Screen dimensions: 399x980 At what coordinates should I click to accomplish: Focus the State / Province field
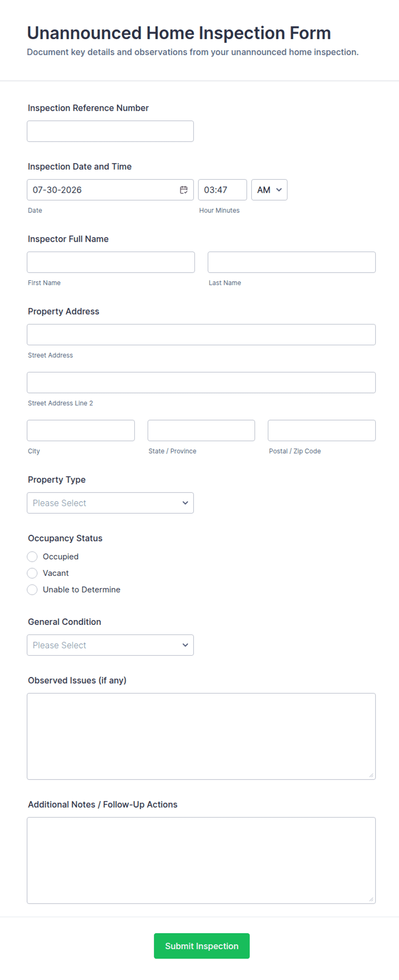click(201, 430)
